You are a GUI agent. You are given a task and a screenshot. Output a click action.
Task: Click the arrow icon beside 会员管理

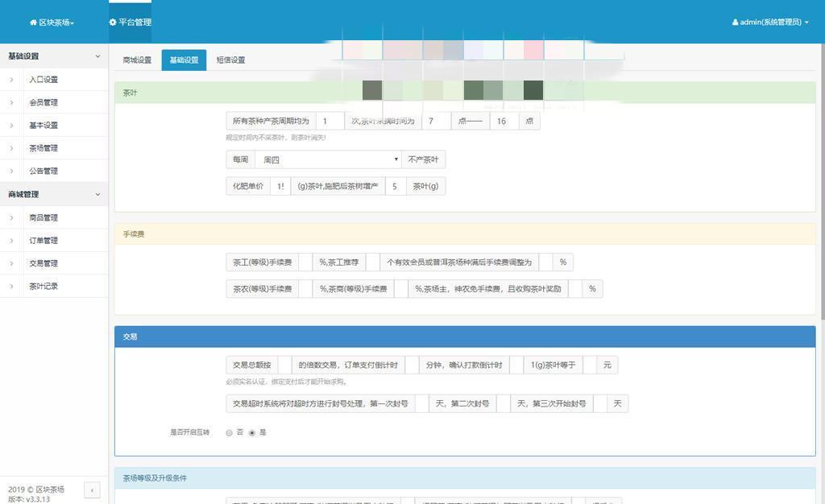(10, 102)
